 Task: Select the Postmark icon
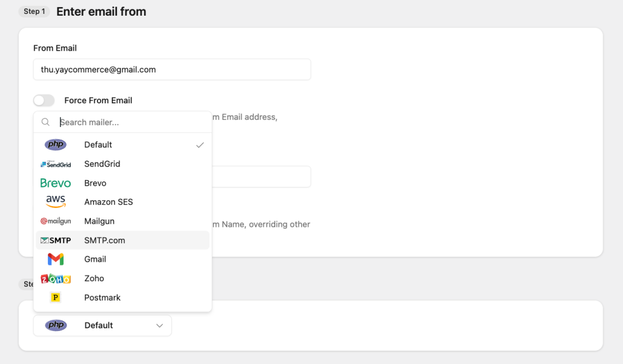pos(56,297)
